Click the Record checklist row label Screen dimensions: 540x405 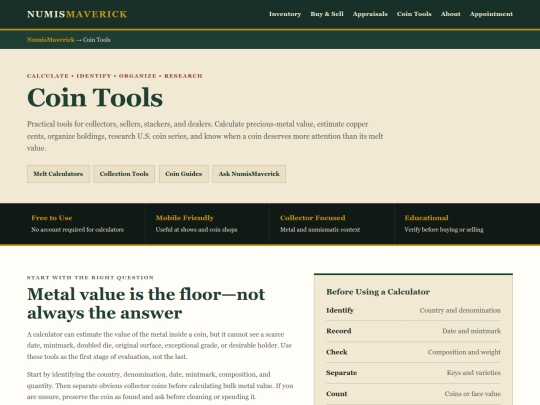[x=339, y=331]
